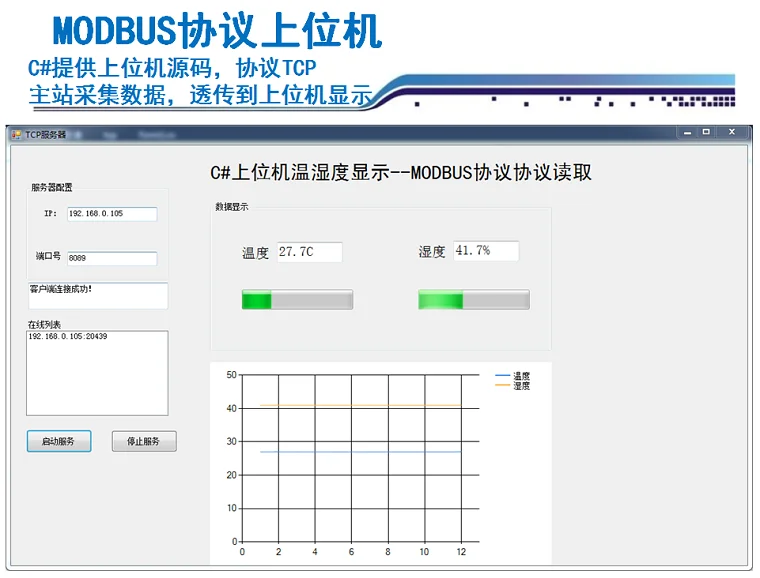Click the 启动服务 button
This screenshot has height=578, width=760.
pyautogui.click(x=59, y=441)
